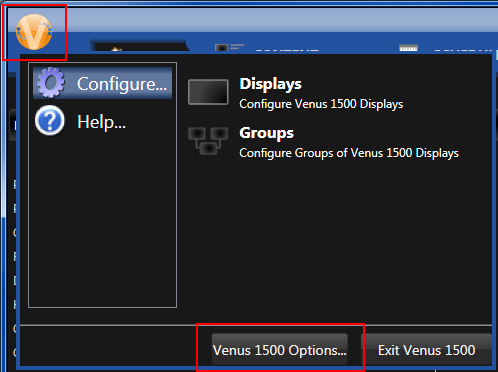Image resolution: width=498 pixels, height=372 pixels.
Task: Click "Configure Groups of Venus 1500 Displays" text
Action: click(x=349, y=153)
